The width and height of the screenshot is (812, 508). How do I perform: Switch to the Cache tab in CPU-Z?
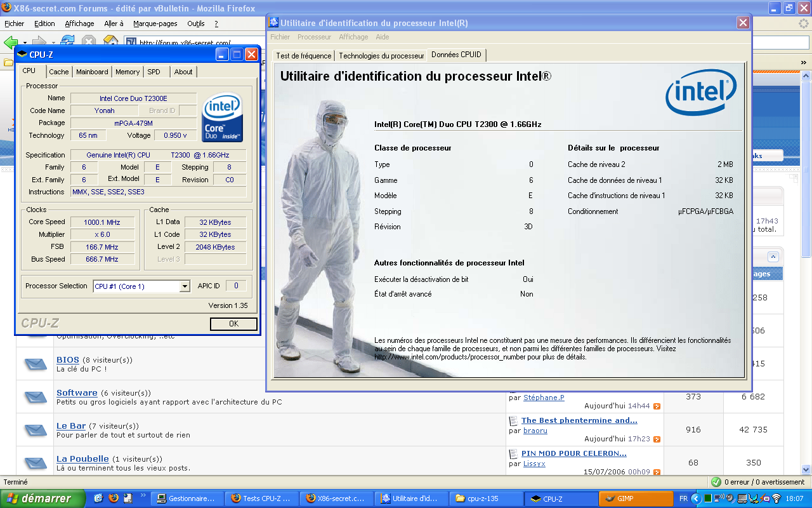(x=59, y=72)
